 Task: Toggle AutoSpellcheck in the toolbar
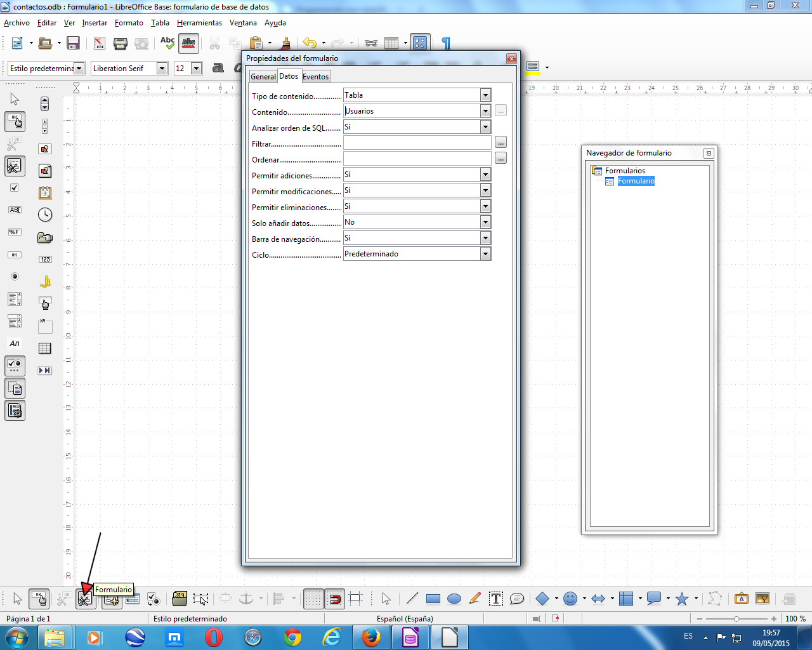188,43
